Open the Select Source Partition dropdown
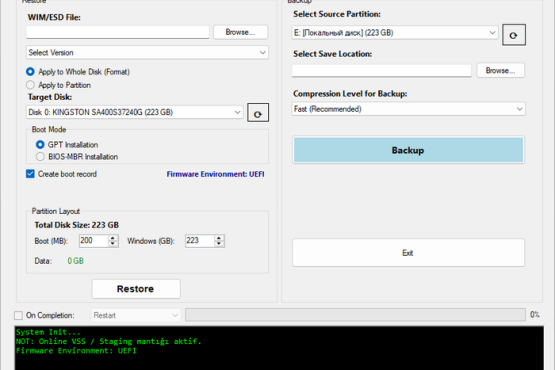The height and width of the screenshot is (370, 555). pos(395,33)
